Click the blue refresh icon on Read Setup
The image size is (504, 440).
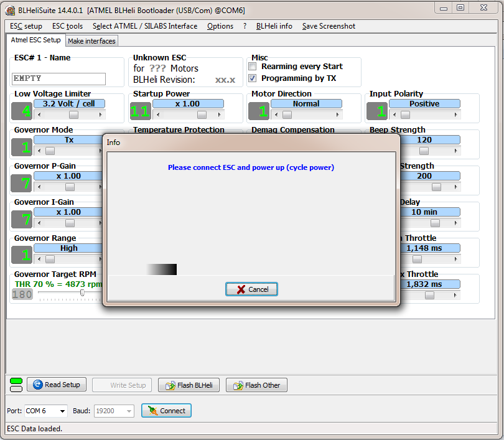[x=37, y=385]
